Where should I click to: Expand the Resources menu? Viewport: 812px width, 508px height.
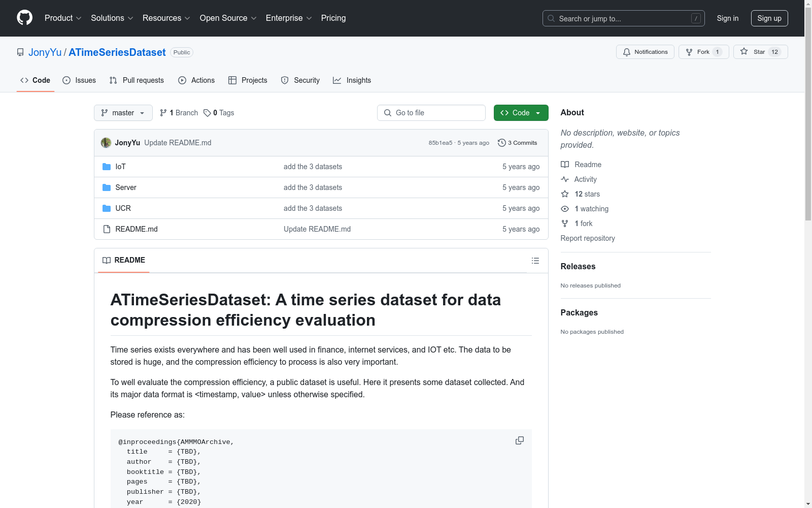pyautogui.click(x=166, y=18)
